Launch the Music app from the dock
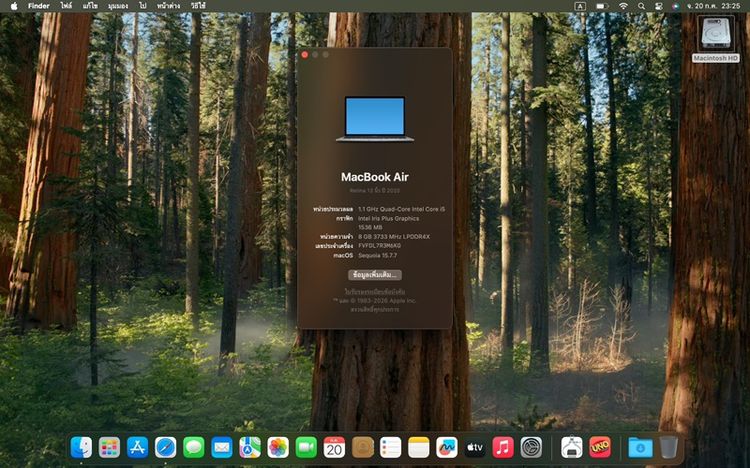Viewport: 750px width, 468px height. pyautogui.click(x=503, y=447)
